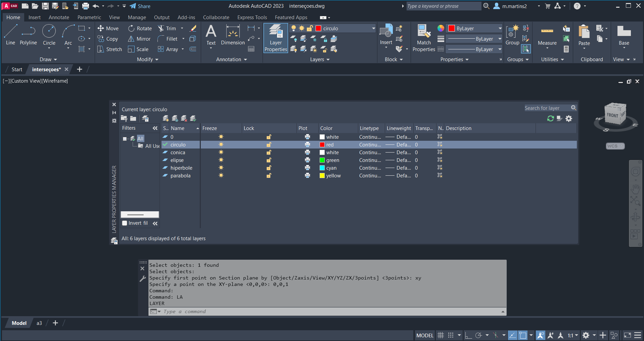
Task: Switch to the Annotate ribbon tab
Action: (59, 17)
